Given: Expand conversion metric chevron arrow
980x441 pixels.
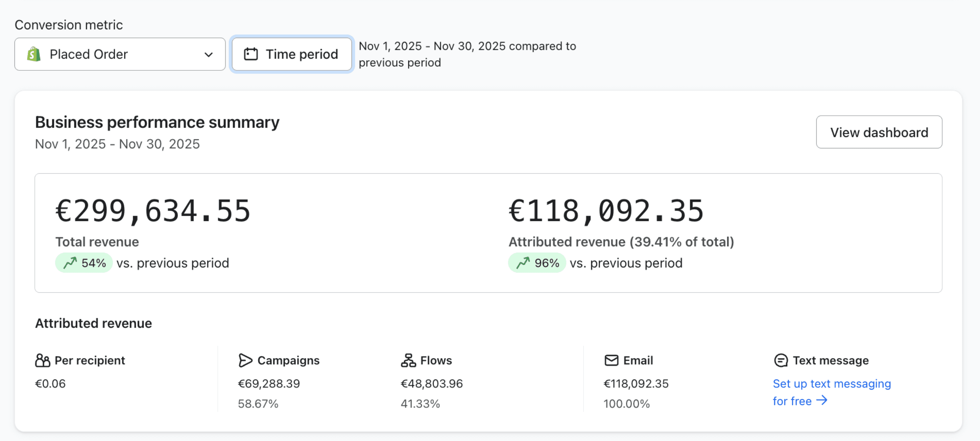Looking at the screenshot, I should [208, 54].
